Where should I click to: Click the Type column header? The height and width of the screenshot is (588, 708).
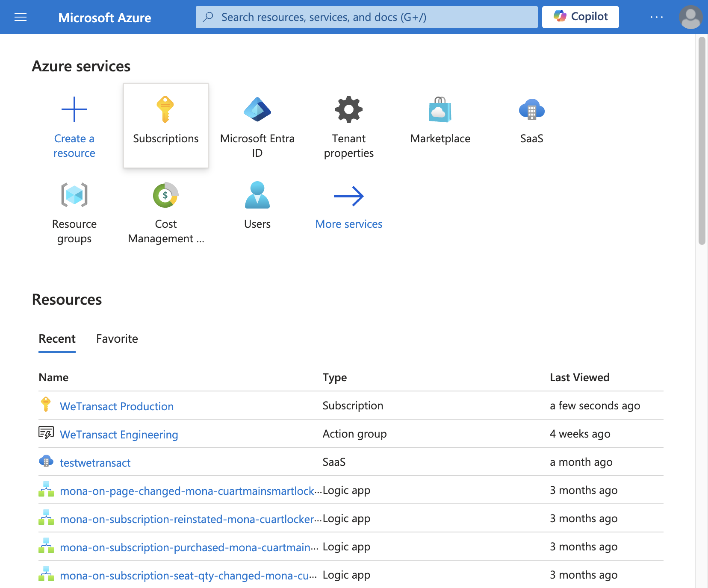click(335, 377)
